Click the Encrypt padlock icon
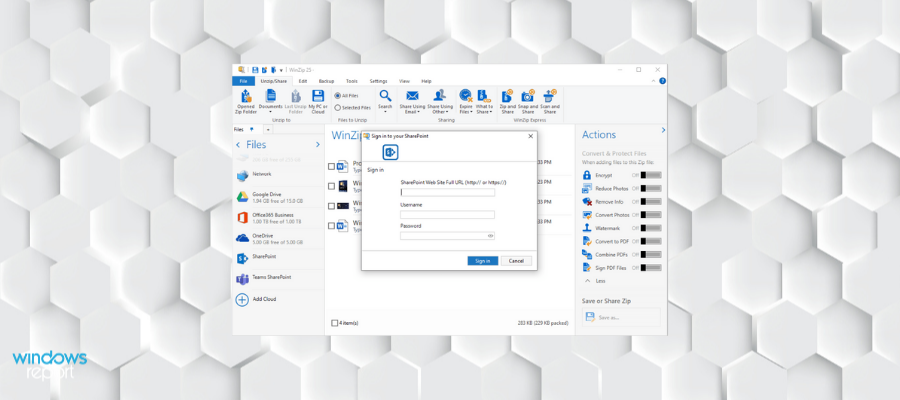The height and width of the screenshot is (400, 900). click(x=587, y=175)
